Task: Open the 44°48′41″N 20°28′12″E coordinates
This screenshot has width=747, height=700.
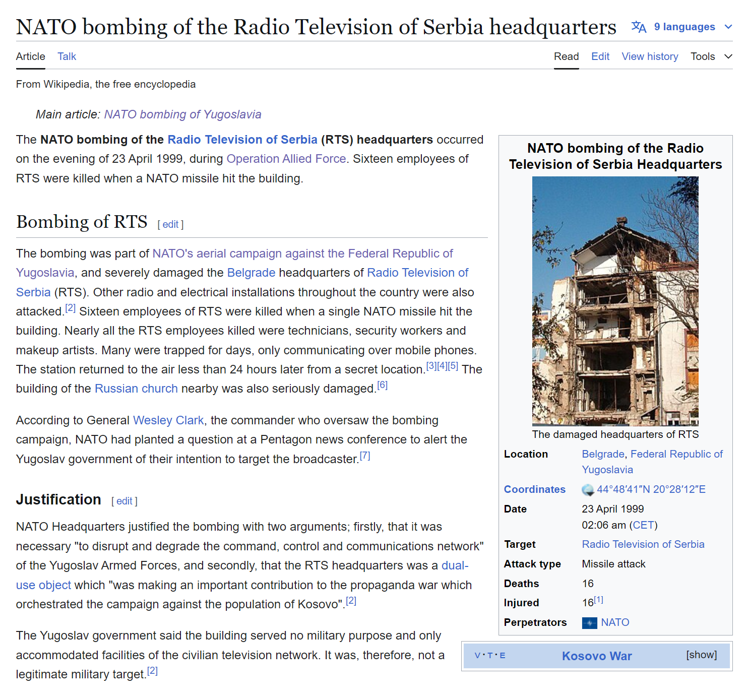Action: click(651, 489)
